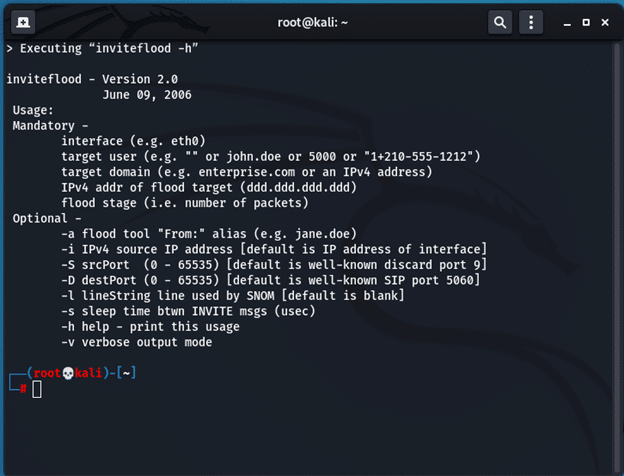
Task: Click the "-h help - print this usage" line
Action: [x=150, y=327]
